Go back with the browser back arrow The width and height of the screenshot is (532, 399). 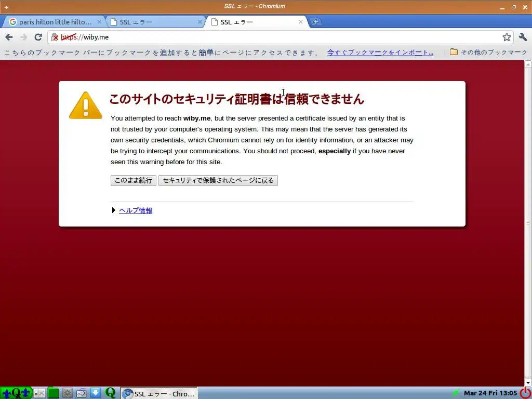[9, 37]
